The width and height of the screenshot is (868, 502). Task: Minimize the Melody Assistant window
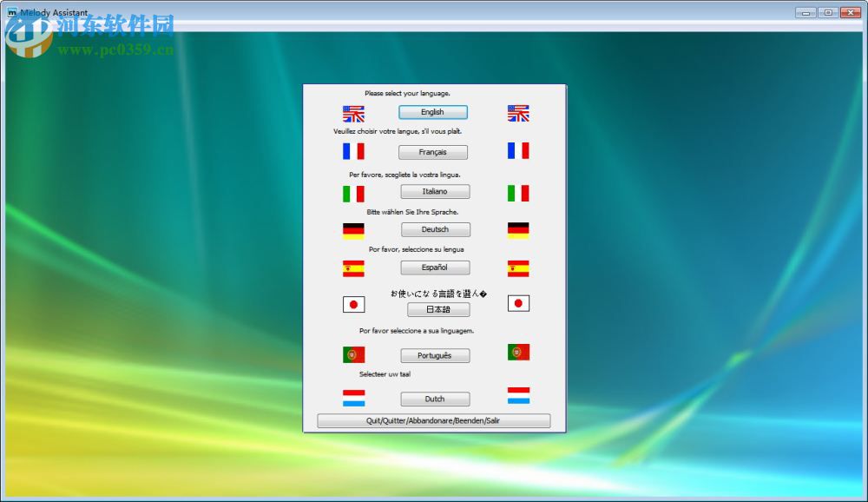(806, 13)
